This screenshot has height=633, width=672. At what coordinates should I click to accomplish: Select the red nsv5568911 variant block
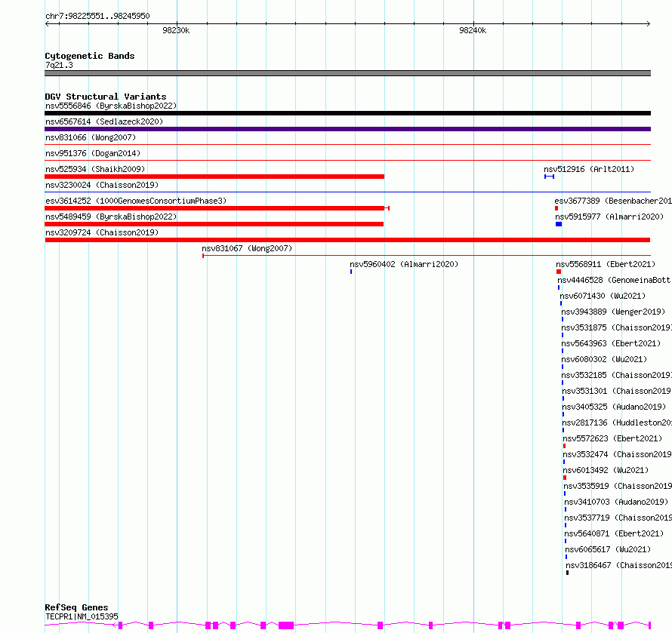point(559,272)
